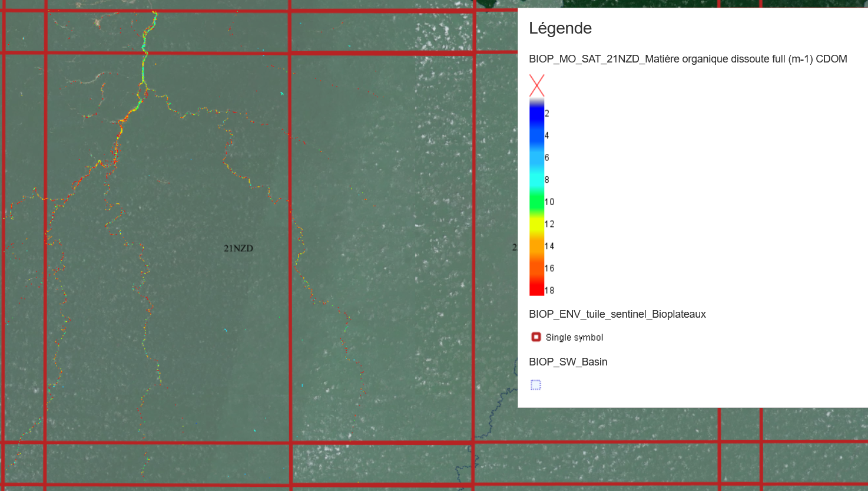Pick the yellow 12 value on color ramp
This screenshot has width=868, height=491.
click(536, 224)
